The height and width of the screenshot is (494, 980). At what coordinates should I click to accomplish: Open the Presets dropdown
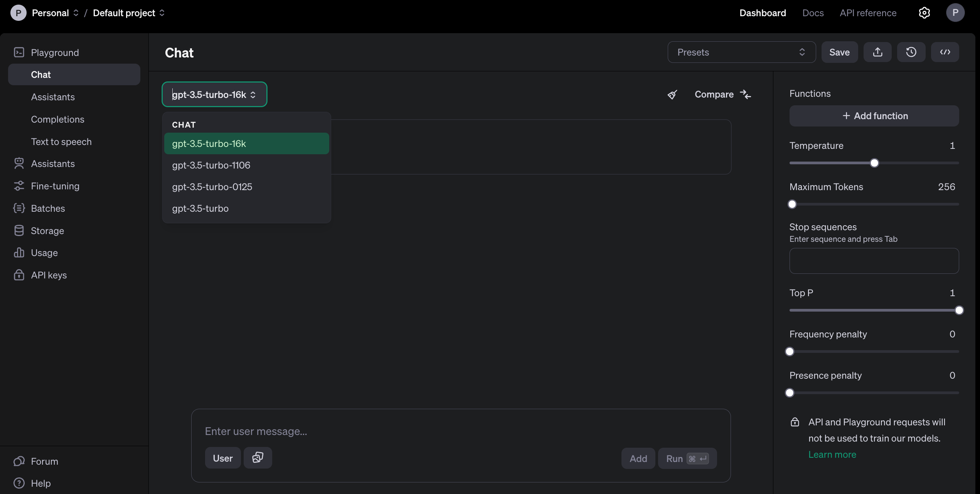point(741,52)
